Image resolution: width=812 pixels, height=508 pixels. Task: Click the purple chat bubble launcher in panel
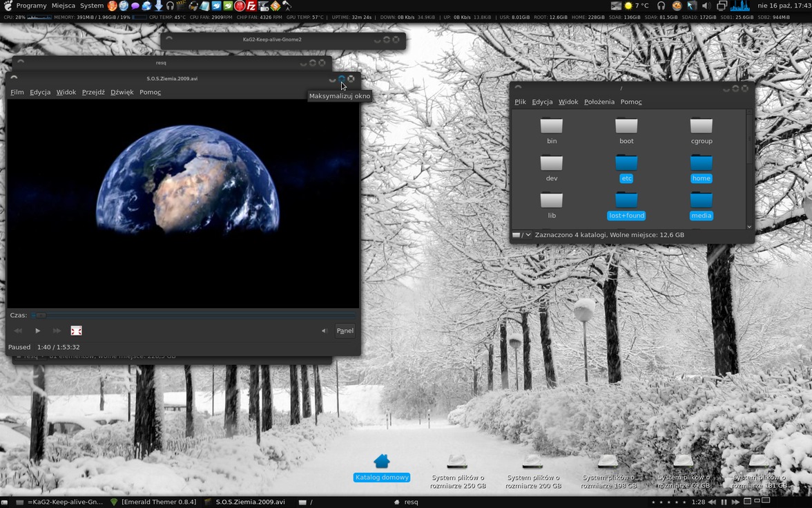point(135,6)
